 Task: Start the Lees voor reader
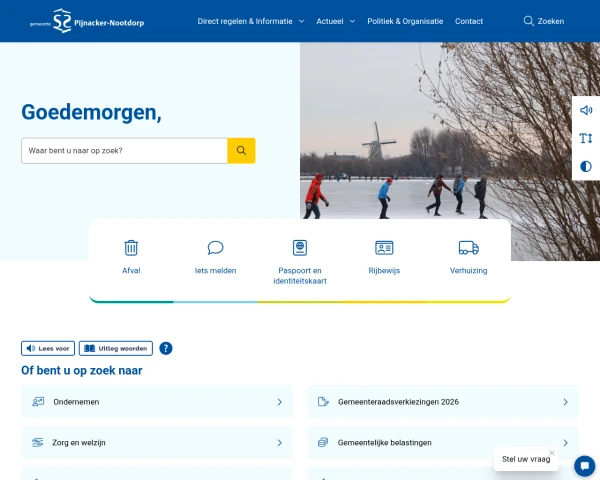click(48, 348)
